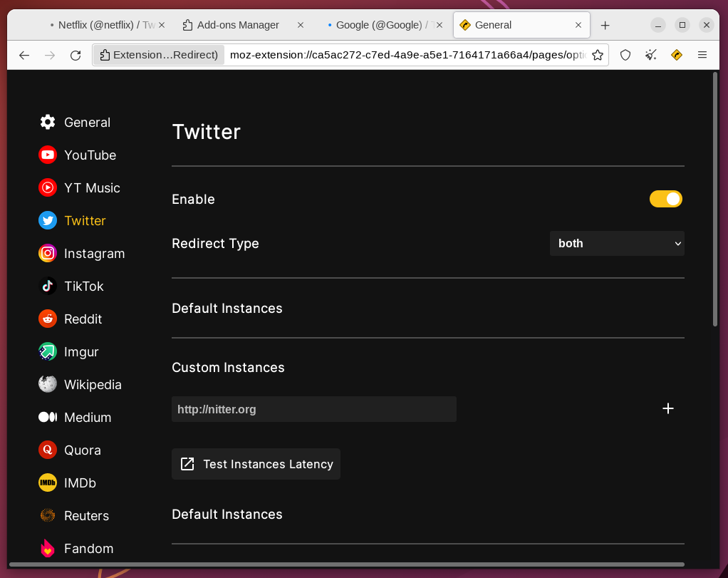The height and width of the screenshot is (578, 728).
Task: Close the Add-ons Manager tab
Action: click(x=301, y=25)
